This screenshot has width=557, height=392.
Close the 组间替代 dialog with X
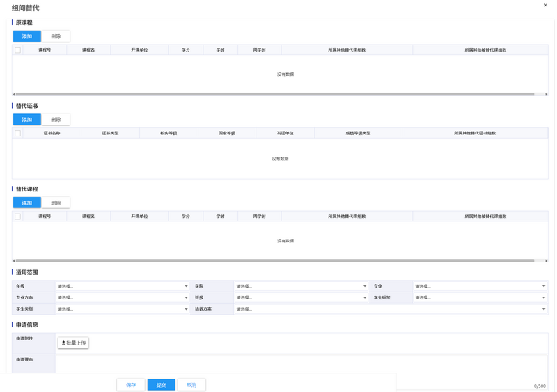[545, 5]
